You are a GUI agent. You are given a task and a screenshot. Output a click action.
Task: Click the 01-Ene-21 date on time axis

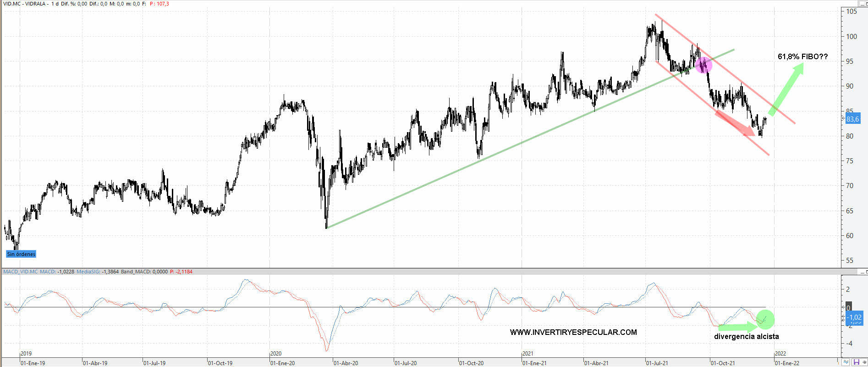click(x=535, y=363)
